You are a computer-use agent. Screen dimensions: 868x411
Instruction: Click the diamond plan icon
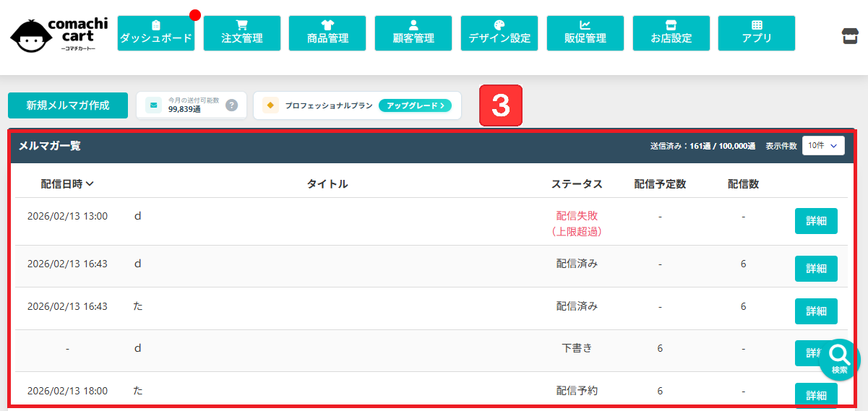click(270, 105)
